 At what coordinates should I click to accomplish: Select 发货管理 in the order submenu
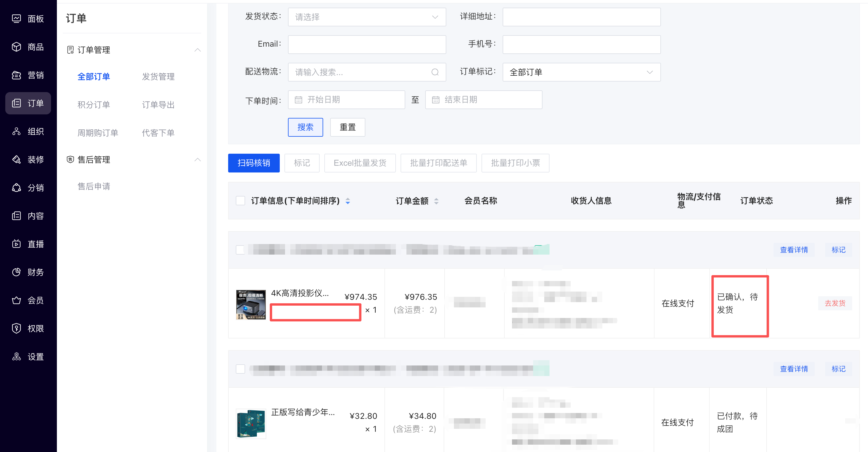pyautogui.click(x=158, y=77)
